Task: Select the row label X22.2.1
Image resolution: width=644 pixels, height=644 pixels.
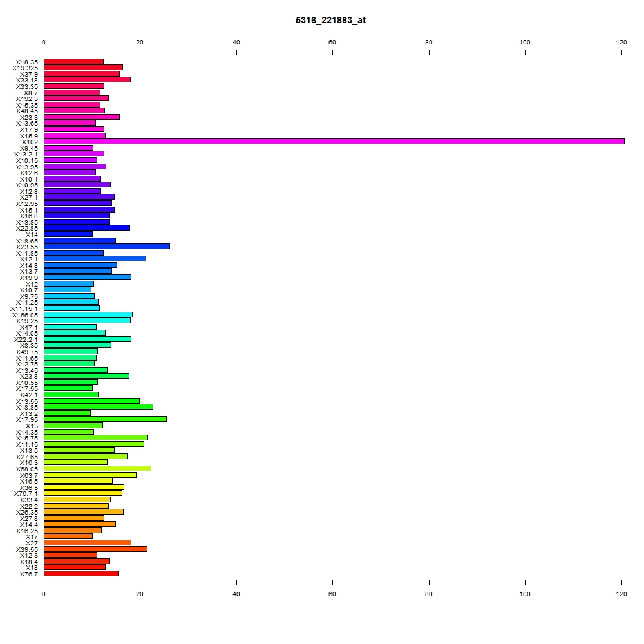Action: click(x=26, y=339)
